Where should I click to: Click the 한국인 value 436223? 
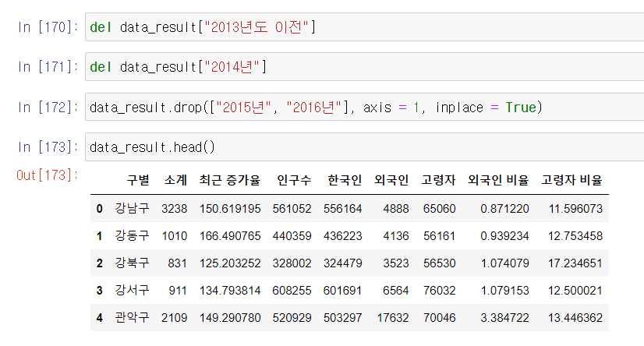[342, 236]
